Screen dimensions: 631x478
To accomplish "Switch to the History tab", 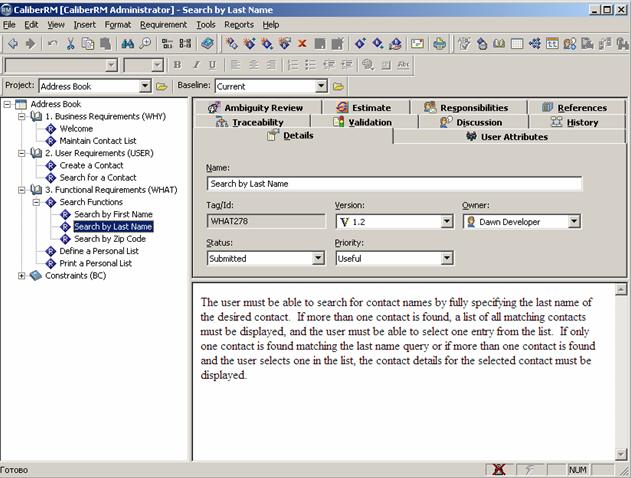I will 576,122.
